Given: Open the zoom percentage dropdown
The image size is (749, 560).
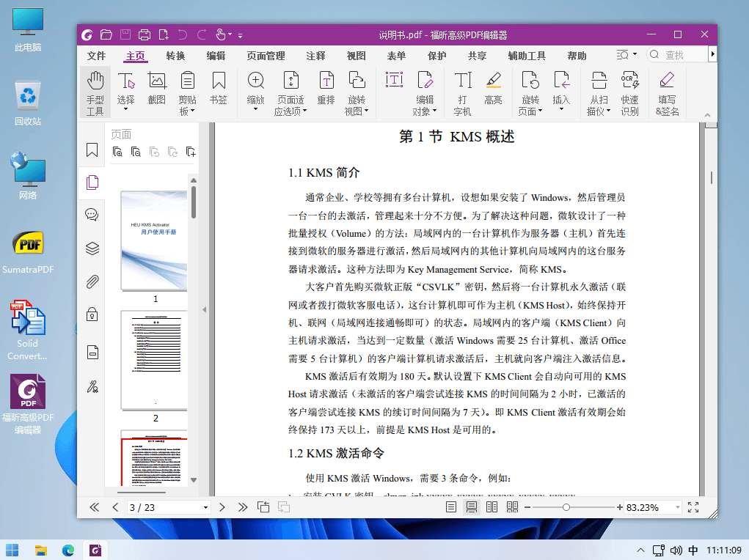Looking at the screenshot, I should point(677,507).
